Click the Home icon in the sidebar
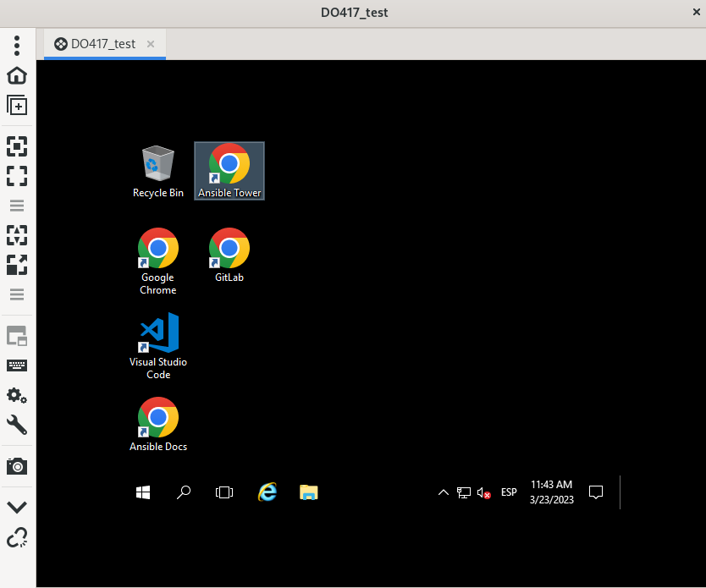Image resolution: width=706 pixels, height=588 pixels. 17,76
